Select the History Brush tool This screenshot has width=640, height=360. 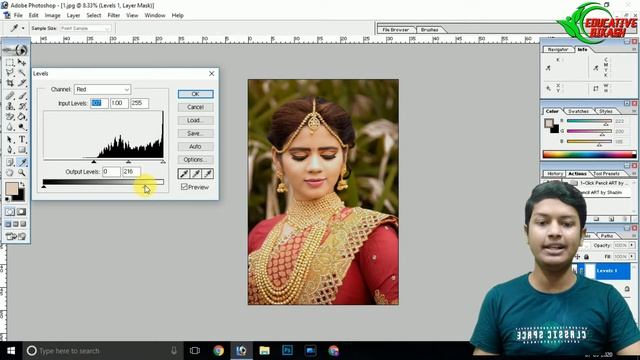[22, 106]
